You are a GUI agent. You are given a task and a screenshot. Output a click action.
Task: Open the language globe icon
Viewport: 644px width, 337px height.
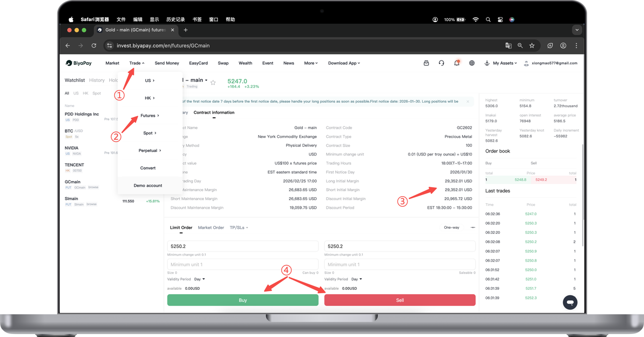pos(471,63)
